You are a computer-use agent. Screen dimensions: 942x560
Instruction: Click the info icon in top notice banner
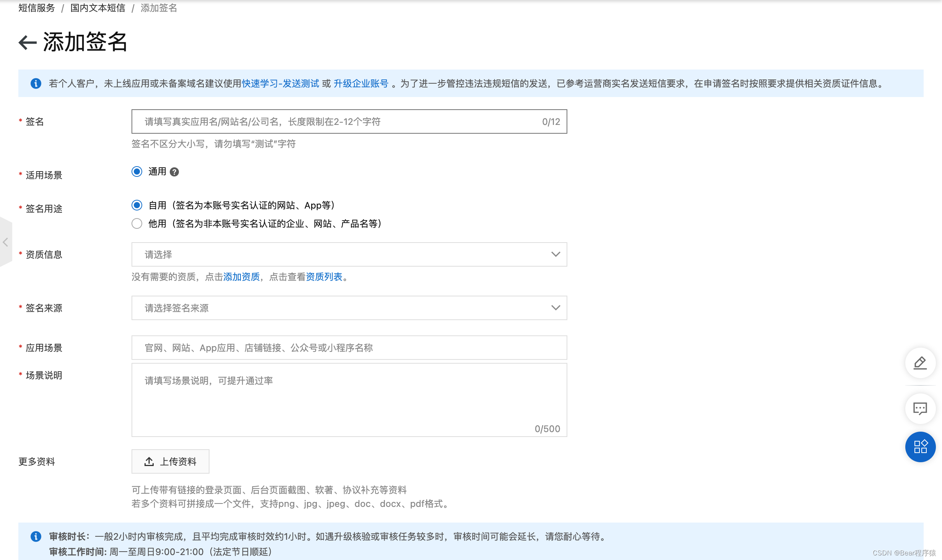[36, 84]
